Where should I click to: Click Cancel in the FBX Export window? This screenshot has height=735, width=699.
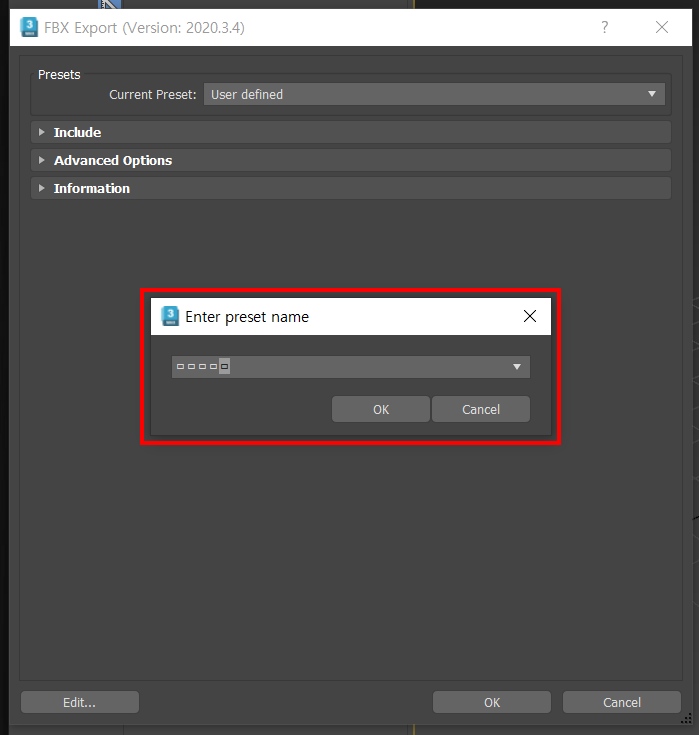pyautogui.click(x=622, y=702)
